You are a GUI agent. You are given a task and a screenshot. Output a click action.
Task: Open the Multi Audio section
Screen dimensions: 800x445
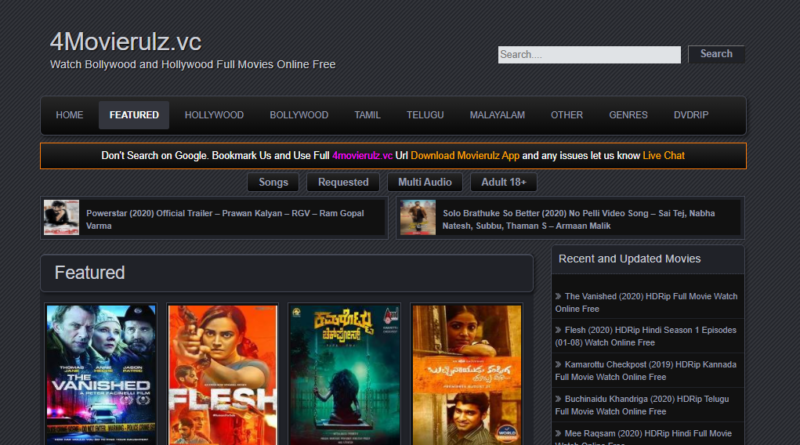424,182
